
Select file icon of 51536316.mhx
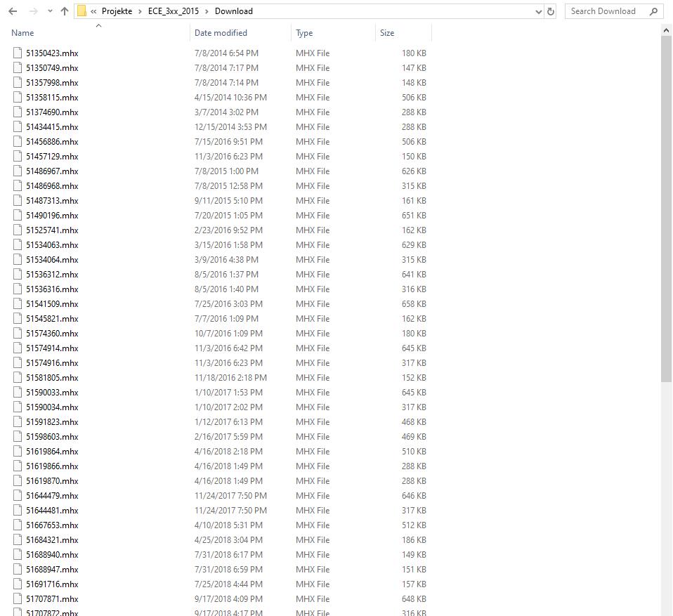pyautogui.click(x=18, y=289)
